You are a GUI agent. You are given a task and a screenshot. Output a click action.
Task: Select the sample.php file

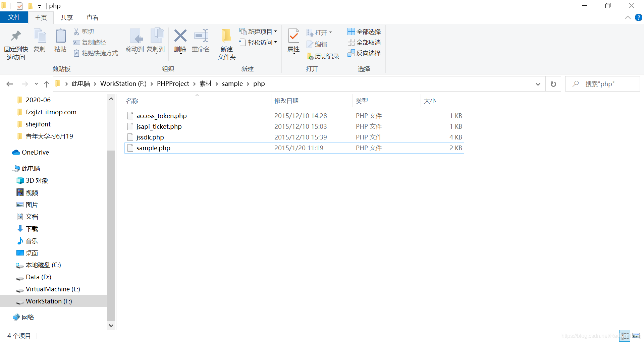[x=294, y=148]
